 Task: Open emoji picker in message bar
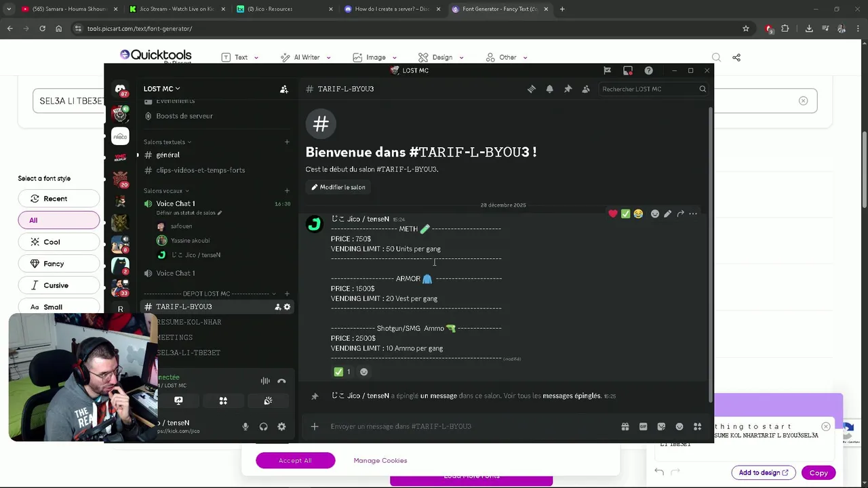tap(679, 426)
